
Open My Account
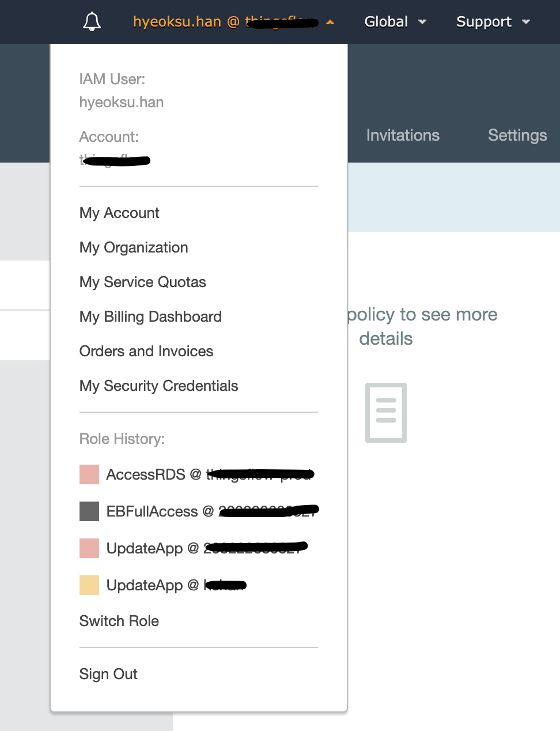(x=119, y=213)
